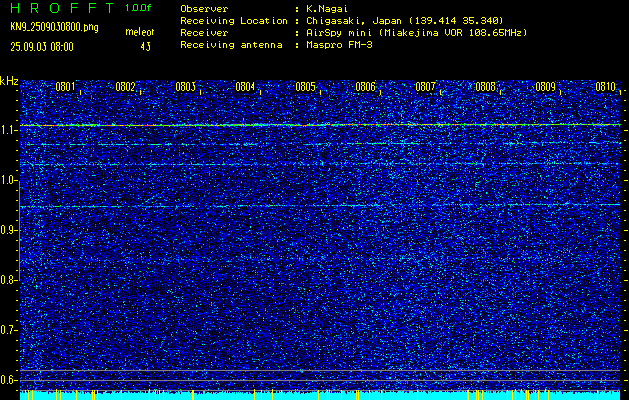Click the Receiver label
Viewport: 629px width, 400px height.
click(204, 33)
